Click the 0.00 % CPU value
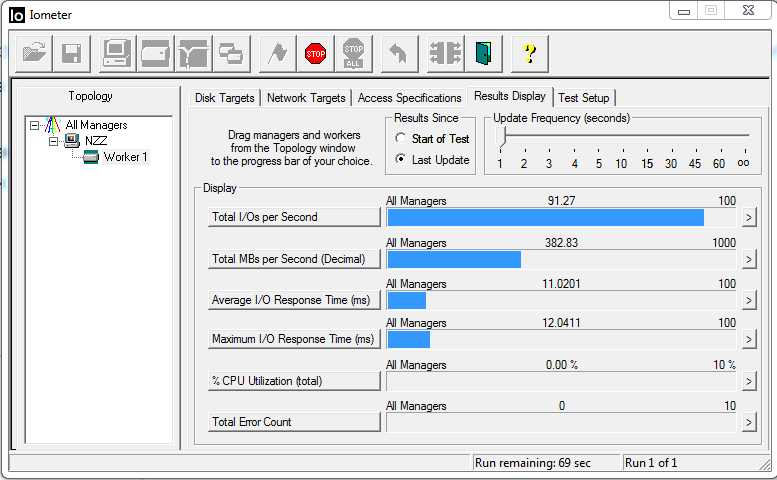The image size is (777, 480). click(561, 365)
